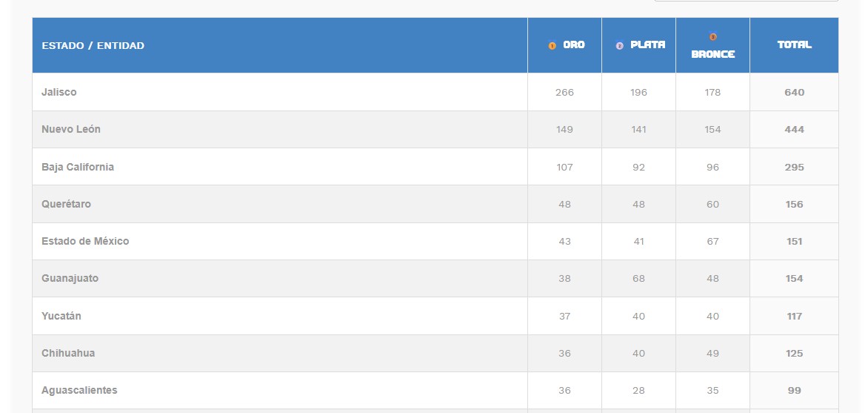
Task: Sort by ESTADO / ENTIDAD column header
Action: [x=279, y=45]
